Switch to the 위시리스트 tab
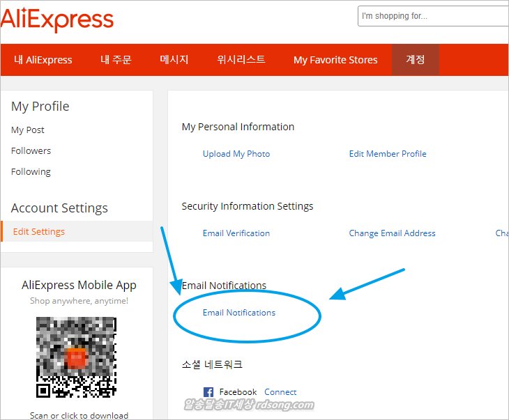This screenshot has width=509, height=420. [x=241, y=60]
